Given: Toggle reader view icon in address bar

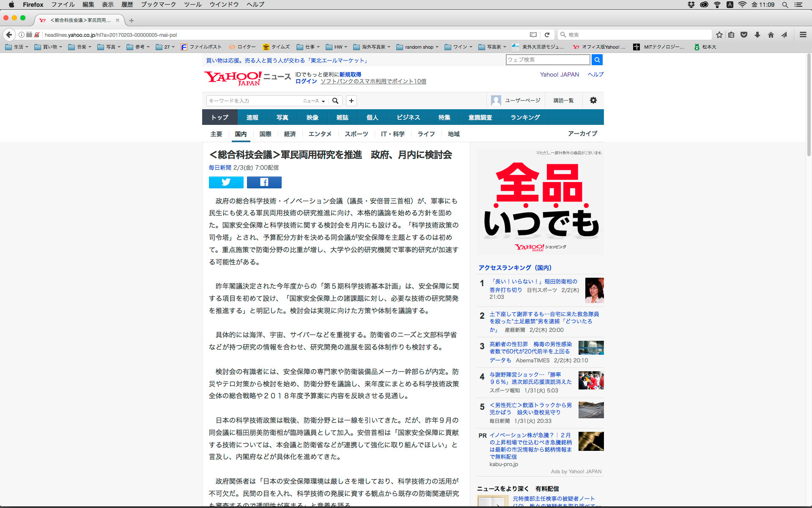Looking at the screenshot, I should point(533,35).
